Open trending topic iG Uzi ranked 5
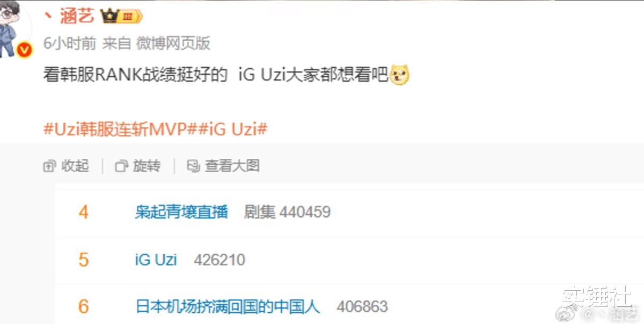The height and width of the screenshot is (324, 644). point(156,260)
